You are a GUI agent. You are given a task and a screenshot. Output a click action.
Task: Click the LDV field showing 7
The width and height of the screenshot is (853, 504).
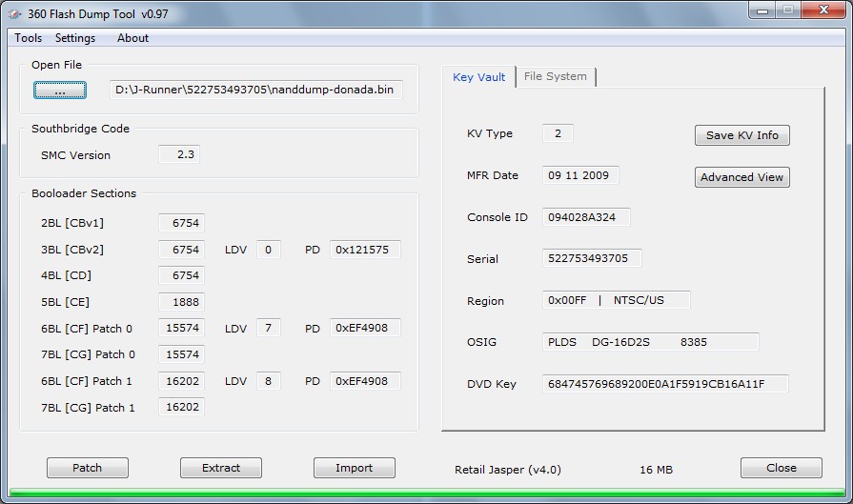268,328
